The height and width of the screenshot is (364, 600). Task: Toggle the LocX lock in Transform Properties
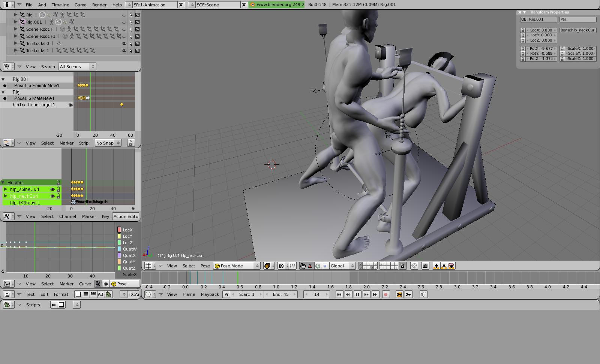pyautogui.click(x=523, y=30)
